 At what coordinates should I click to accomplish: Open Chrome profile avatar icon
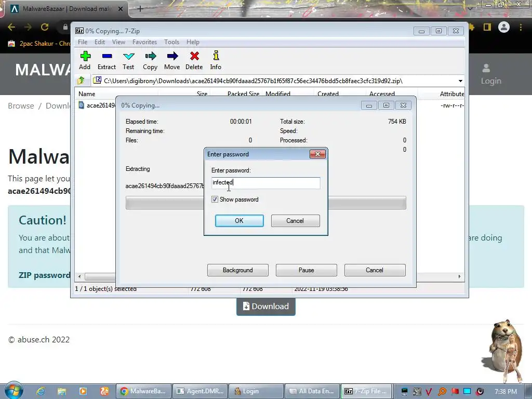pos(504,27)
